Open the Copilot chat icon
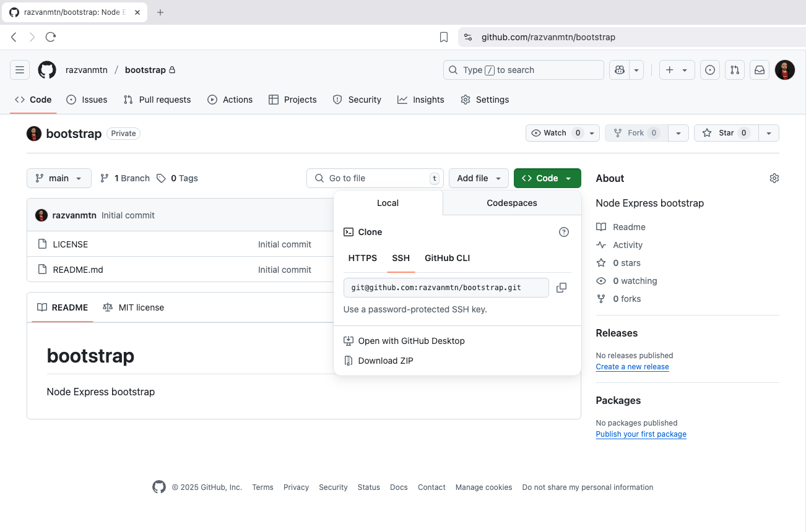 point(620,70)
